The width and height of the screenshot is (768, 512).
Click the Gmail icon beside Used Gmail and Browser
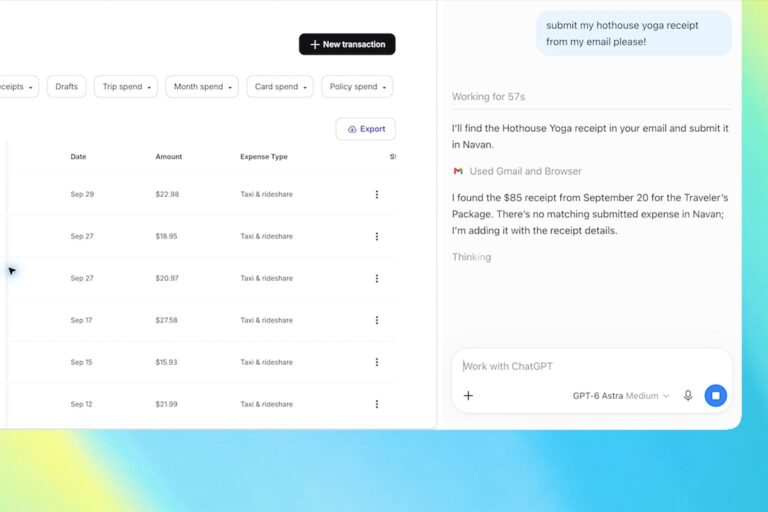tap(458, 171)
